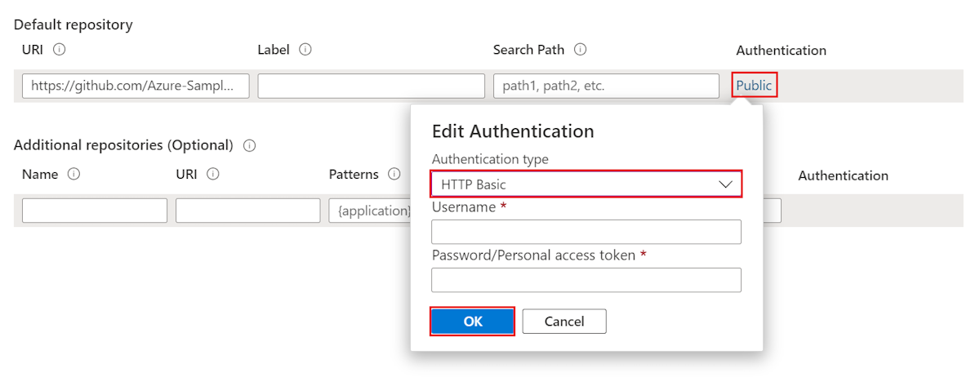Click the Patterns info icon

click(x=394, y=175)
